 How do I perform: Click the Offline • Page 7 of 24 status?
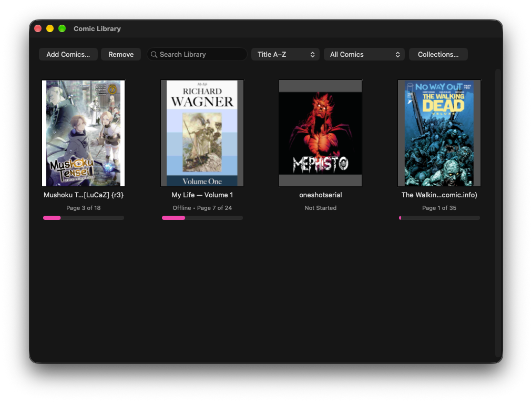(x=202, y=208)
